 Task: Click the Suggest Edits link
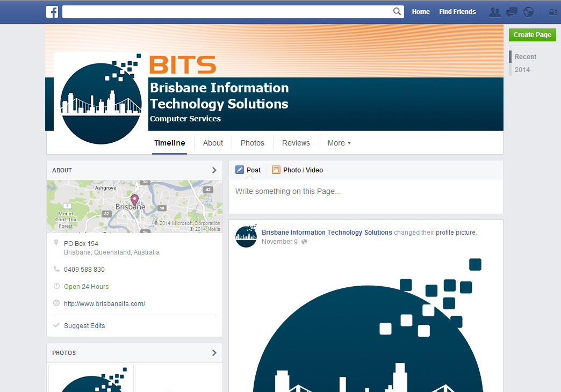(84, 326)
